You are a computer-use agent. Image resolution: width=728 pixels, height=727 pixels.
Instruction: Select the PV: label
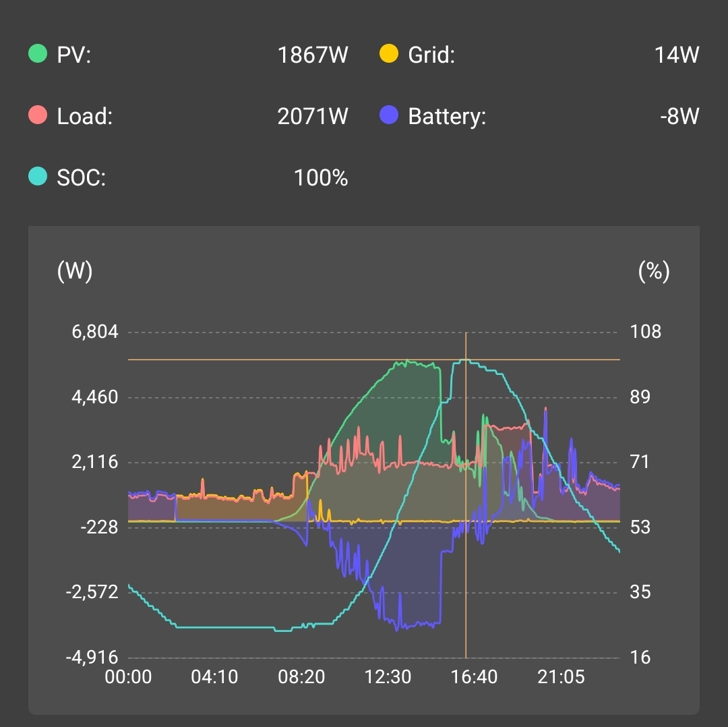click(x=74, y=55)
